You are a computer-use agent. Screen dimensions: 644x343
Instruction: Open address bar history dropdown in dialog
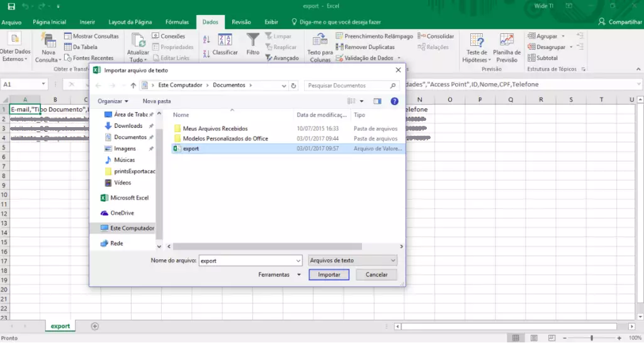point(284,86)
